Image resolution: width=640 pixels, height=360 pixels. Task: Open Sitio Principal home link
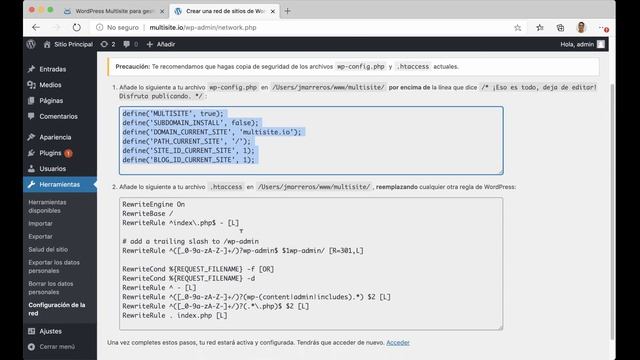(x=68, y=44)
